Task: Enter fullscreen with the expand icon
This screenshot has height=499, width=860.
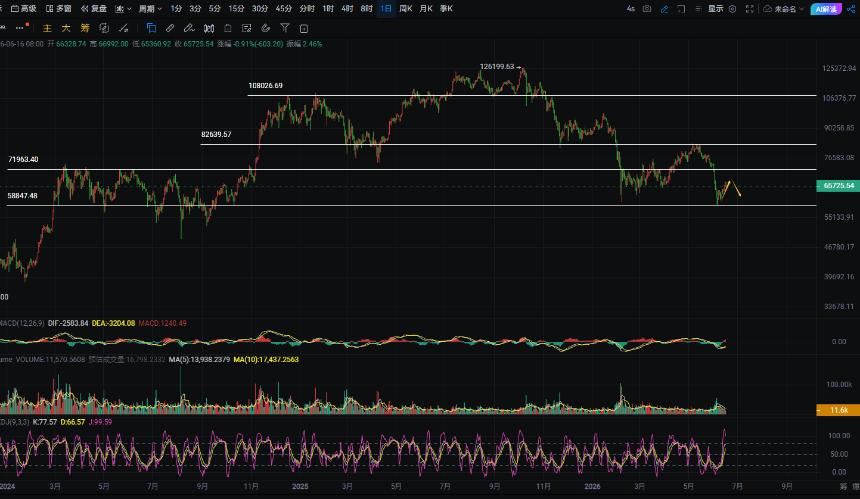Action: (x=750, y=9)
